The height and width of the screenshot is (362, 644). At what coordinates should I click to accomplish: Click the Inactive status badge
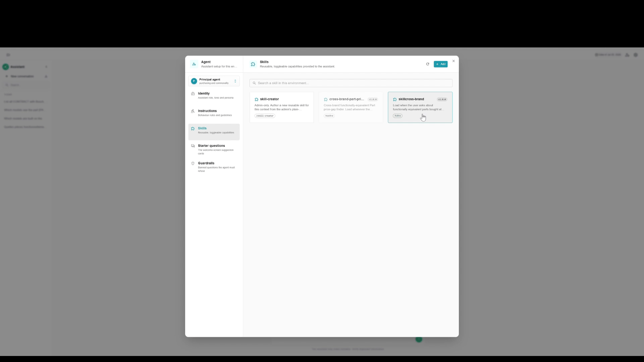(329, 116)
